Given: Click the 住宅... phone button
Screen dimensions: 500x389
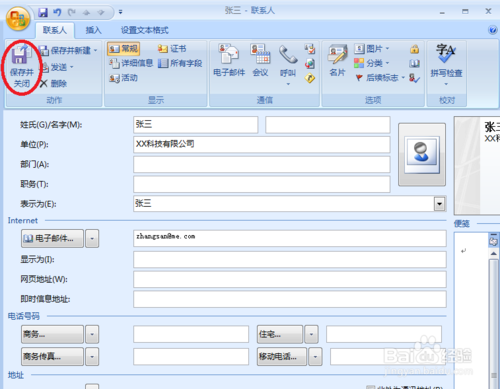Looking at the screenshot, I should (x=280, y=334).
